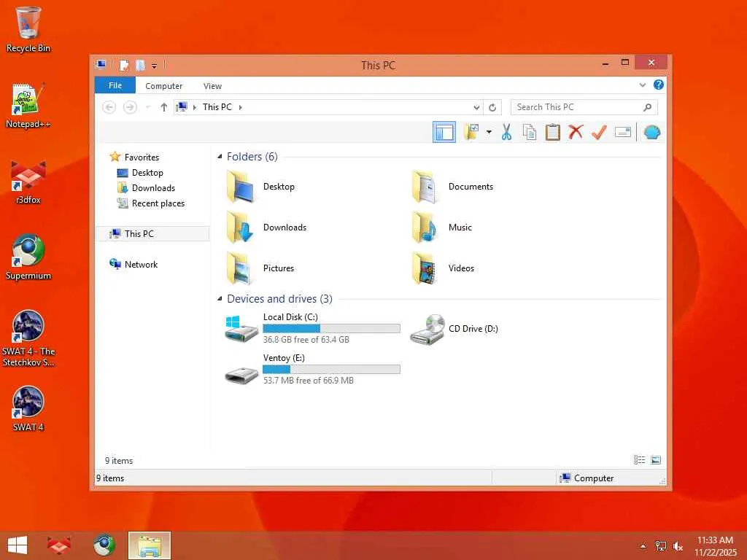Image resolution: width=747 pixels, height=560 pixels.
Task: Switch to large icons view layout icon
Action: click(656, 460)
